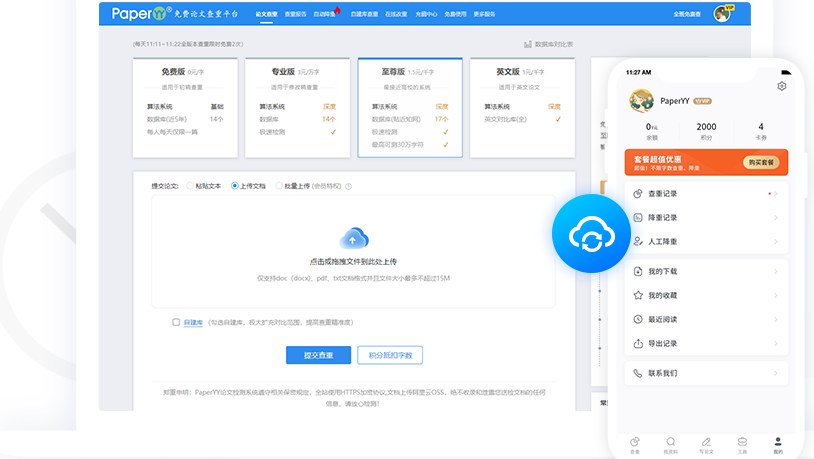Open 最近阅读 clock icon
814x459 pixels.
638,319
